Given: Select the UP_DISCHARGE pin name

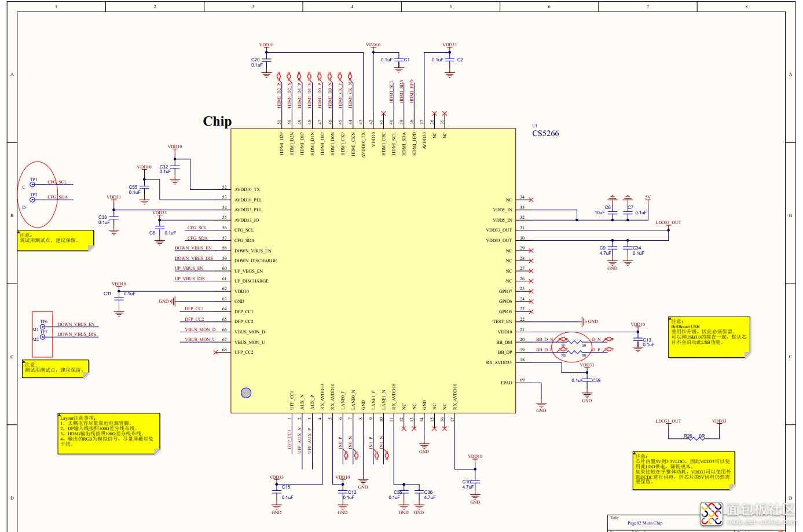Looking at the screenshot, I should (x=251, y=281).
